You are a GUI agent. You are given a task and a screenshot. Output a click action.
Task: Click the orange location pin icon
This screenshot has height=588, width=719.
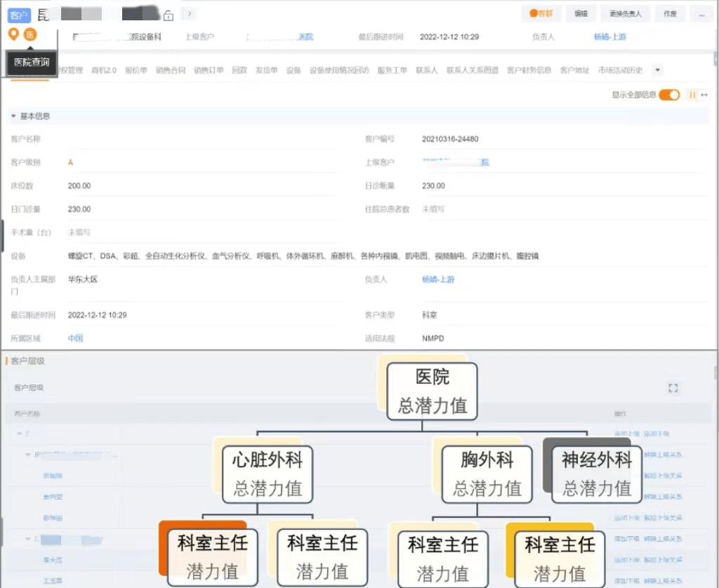(x=13, y=34)
